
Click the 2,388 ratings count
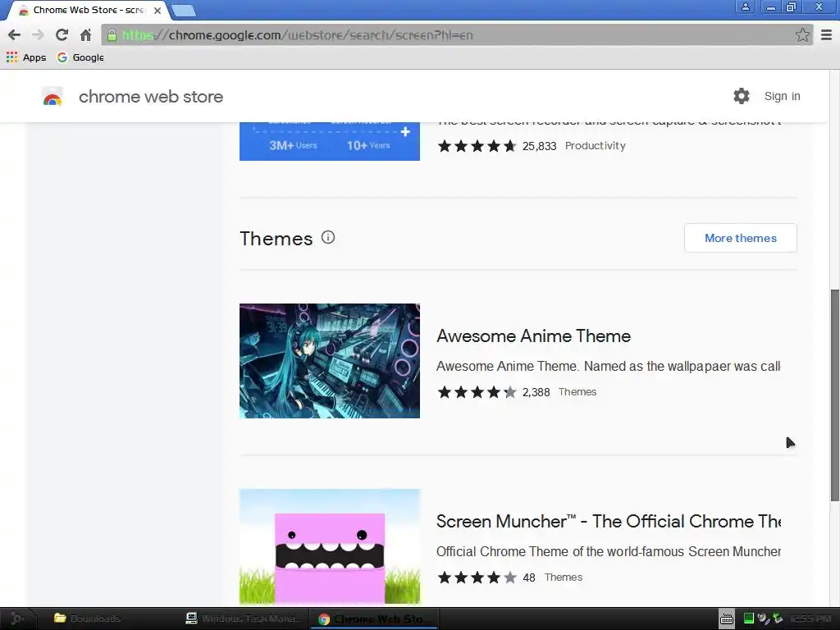pos(536,392)
